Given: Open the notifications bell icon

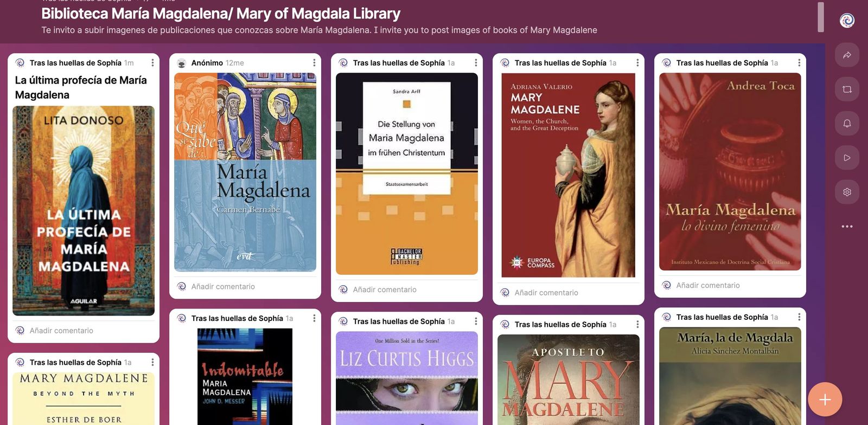Looking at the screenshot, I should pyautogui.click(x=847, y=124).
